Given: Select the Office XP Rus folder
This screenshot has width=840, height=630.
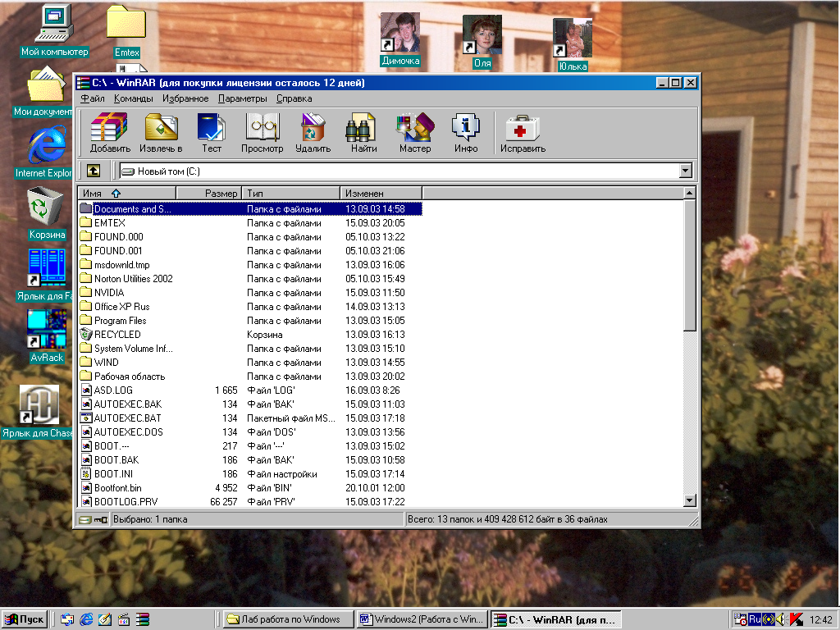Looking at the screenshot, I should pyautogui.click(x=250, y=307).
